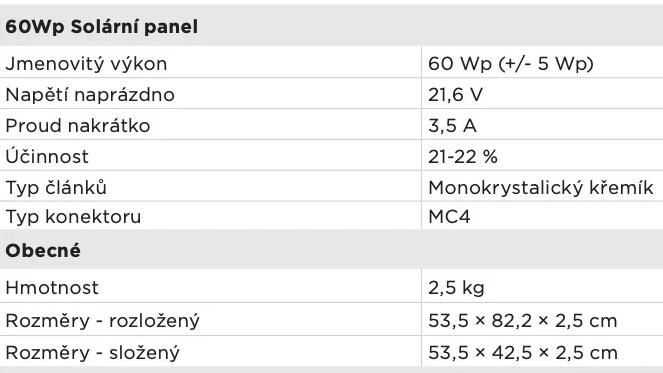Click the 'Obecné' section header

pyautogui.click(x=43, y=250)
